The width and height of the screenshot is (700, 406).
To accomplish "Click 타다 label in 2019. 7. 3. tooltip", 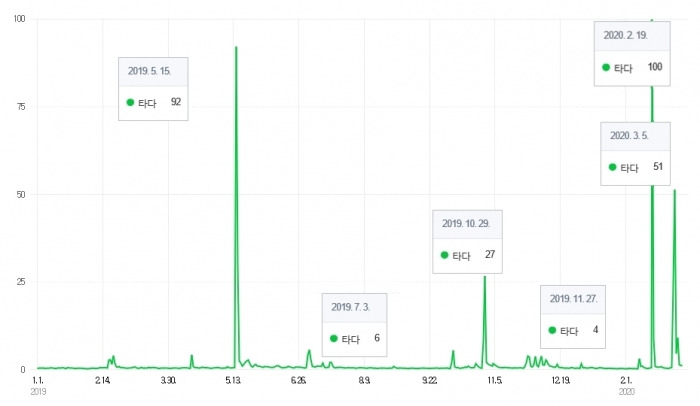I will 350,339.
